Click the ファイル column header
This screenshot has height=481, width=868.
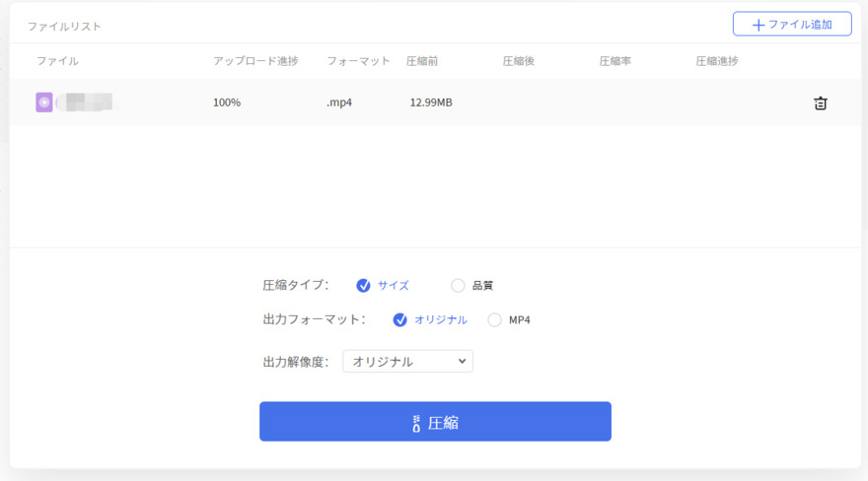pos(57,61)
